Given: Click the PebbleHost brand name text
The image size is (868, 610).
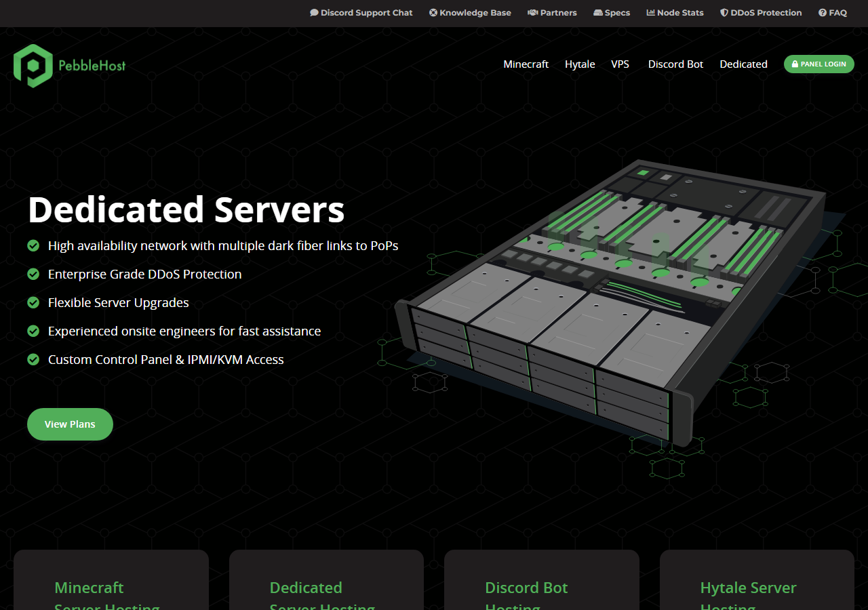Looking at the screenshot, I should point(92,66).
